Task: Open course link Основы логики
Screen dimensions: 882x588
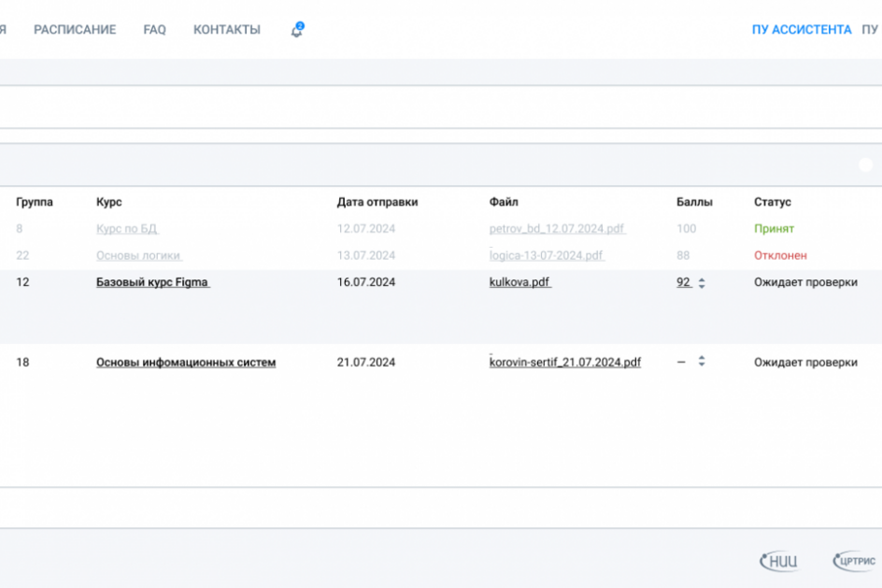Action: pyautogui.click(x=139, y=256)
